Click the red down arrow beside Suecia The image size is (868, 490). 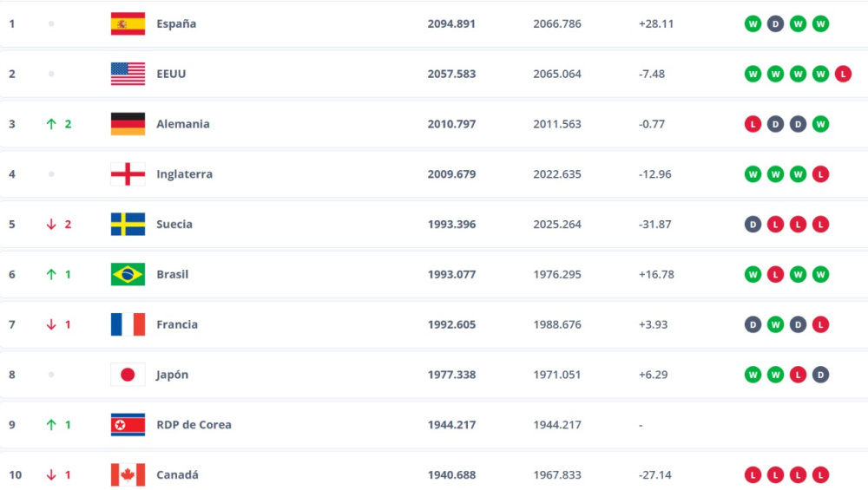51,225
